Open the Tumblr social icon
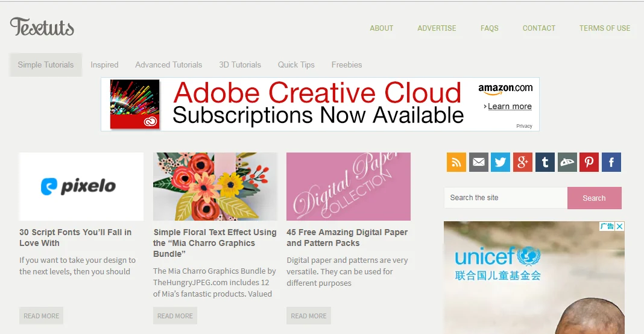The image size is (644, 334). [545, 162]
